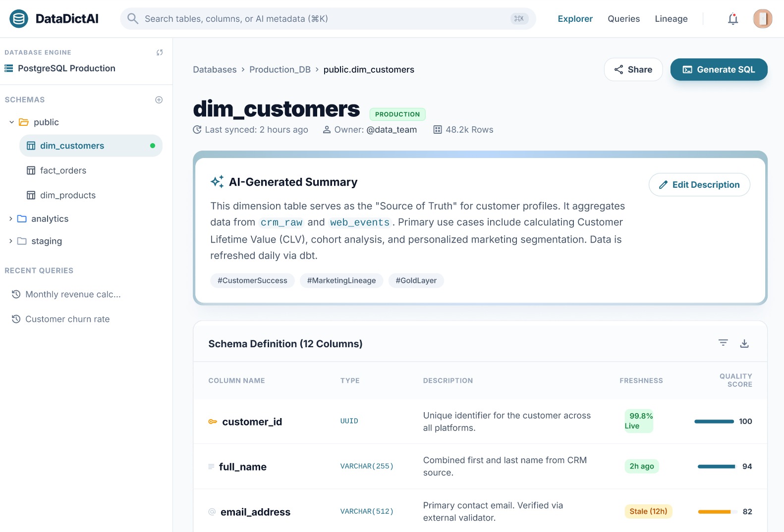This screenshot has width=784, height=532.
Task: Switch to the Queries tab
Action: click(x=623, y=19)
